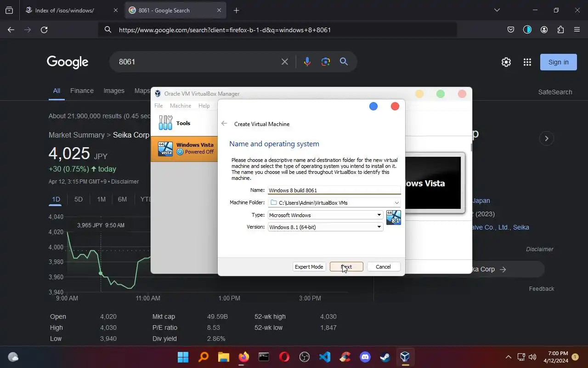588x368 pixels.
Task: Click the stock chart 9:50 AM marker
Action: (x=101, y=273)
